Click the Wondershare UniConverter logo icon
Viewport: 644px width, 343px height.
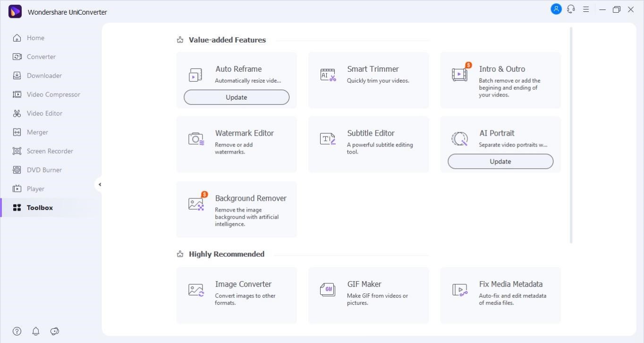15,11
